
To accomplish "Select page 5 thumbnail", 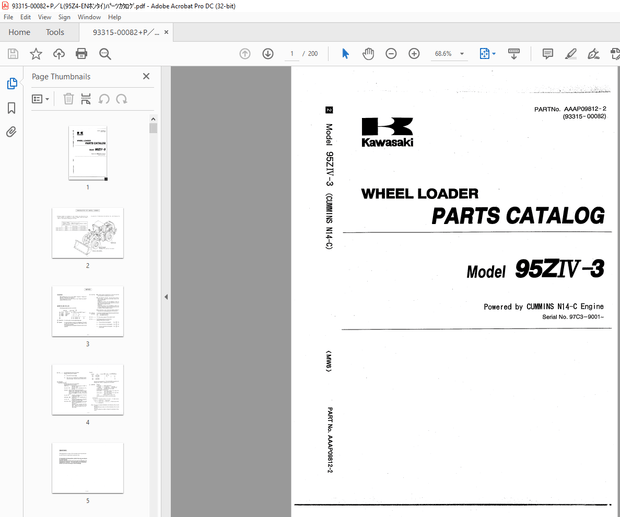I will click(88, 468).
